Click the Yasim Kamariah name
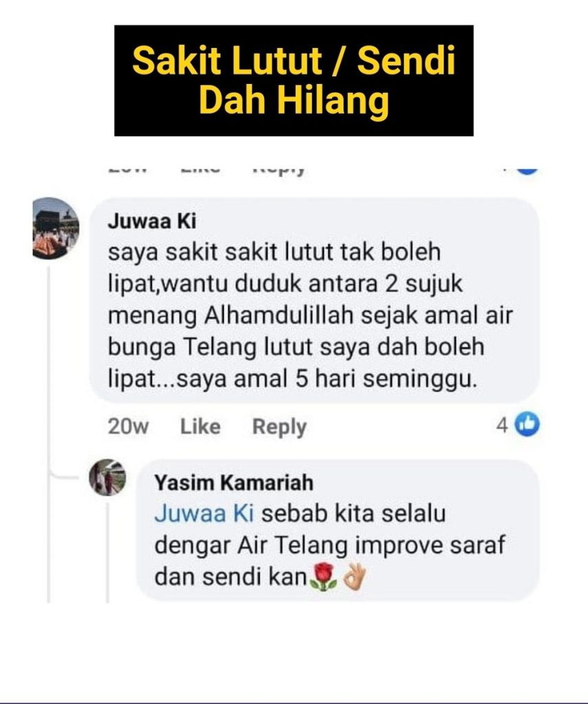 pos(234,483)
